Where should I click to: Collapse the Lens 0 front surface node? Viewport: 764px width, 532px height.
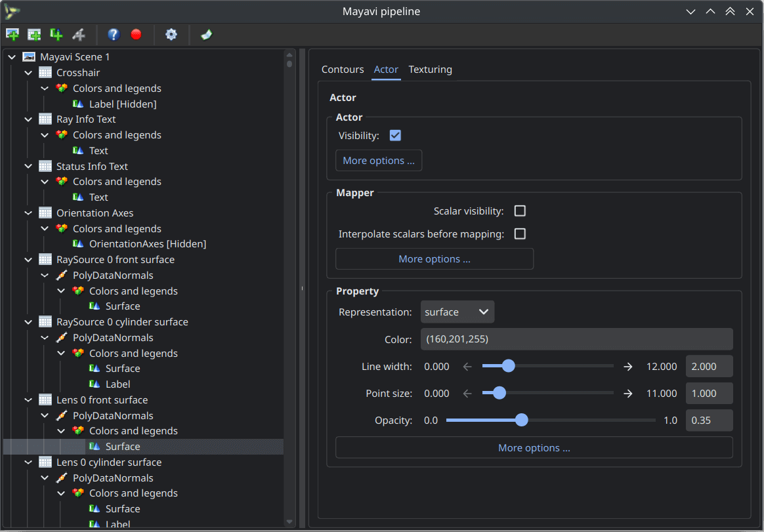(28, 400)
